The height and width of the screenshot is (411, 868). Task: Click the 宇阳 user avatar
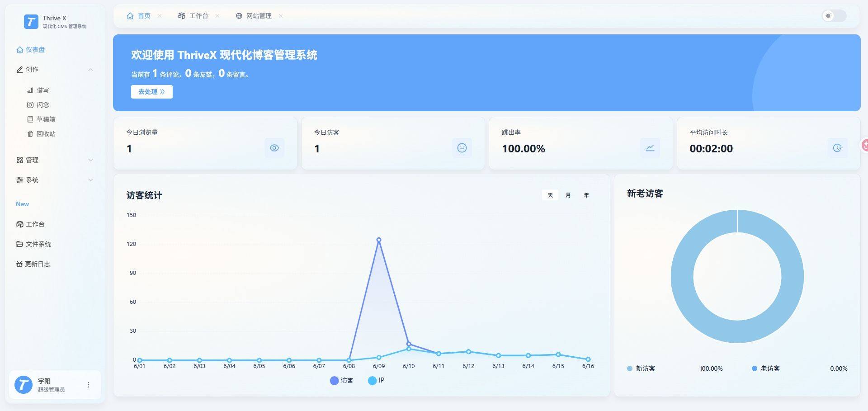tap(24, 385)
